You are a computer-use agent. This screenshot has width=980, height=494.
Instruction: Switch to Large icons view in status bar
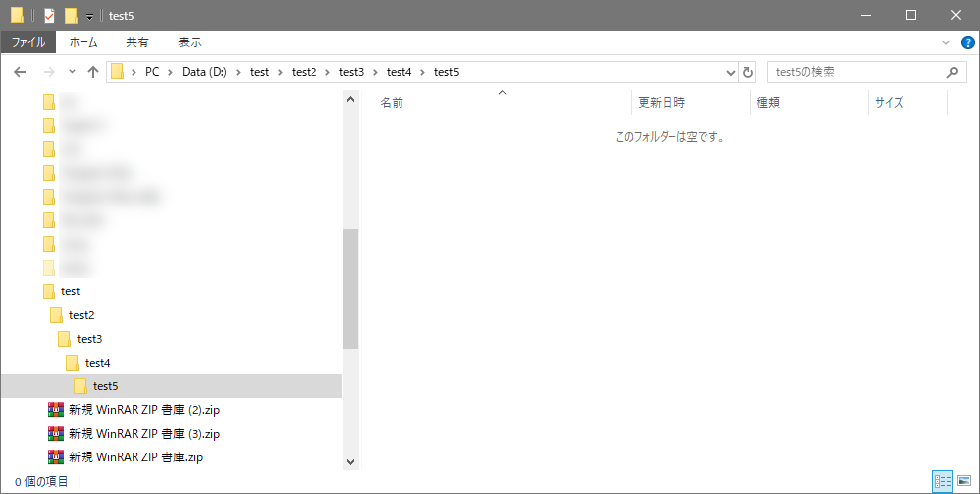(x=964, y=481)
